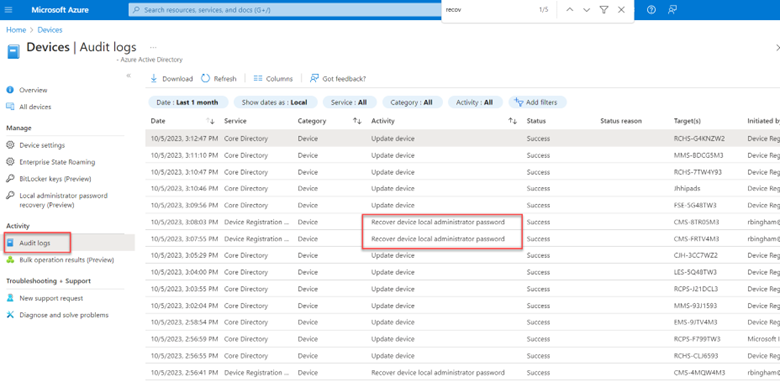Click the Devices breadcrumb link
The height and width of the screenshot is (382, 780).
(50, 30)
